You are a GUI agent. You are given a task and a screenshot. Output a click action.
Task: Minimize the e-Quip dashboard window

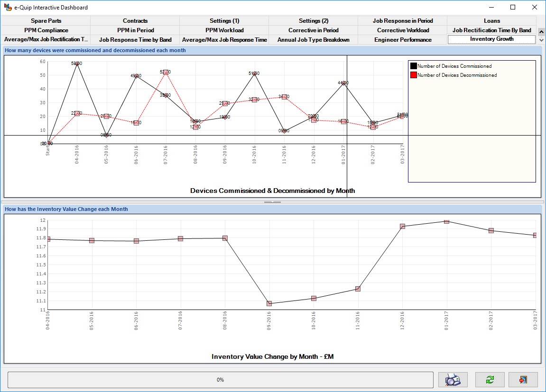[491, 7]
